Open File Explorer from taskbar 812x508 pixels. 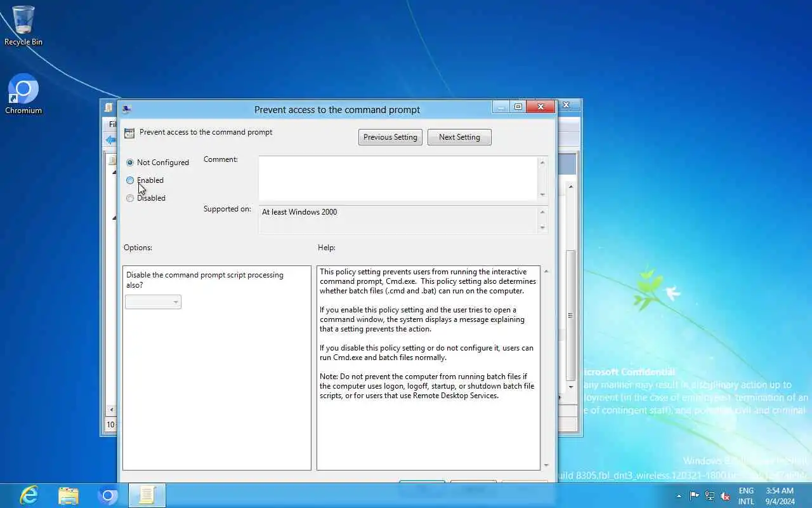[69, 495]
